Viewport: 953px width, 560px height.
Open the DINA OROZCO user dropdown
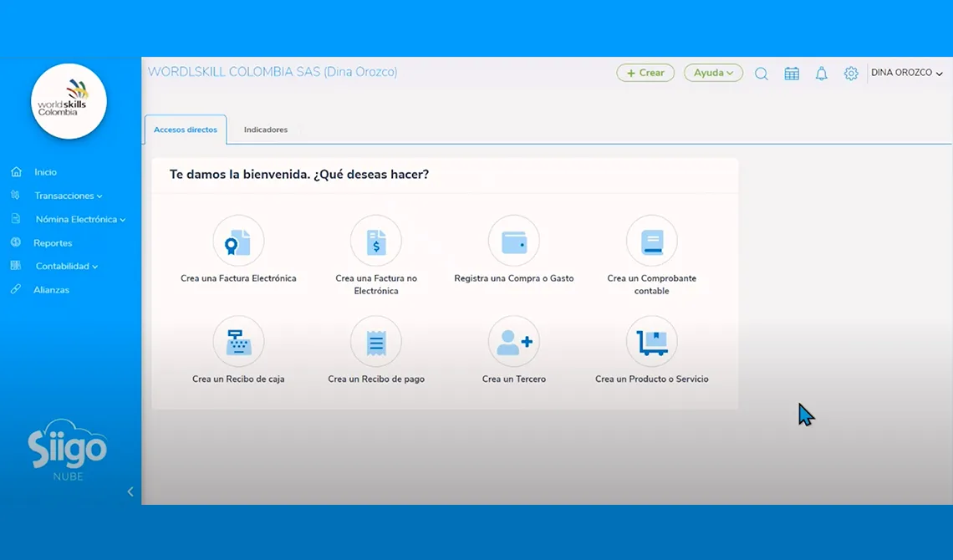pos(906,73)
